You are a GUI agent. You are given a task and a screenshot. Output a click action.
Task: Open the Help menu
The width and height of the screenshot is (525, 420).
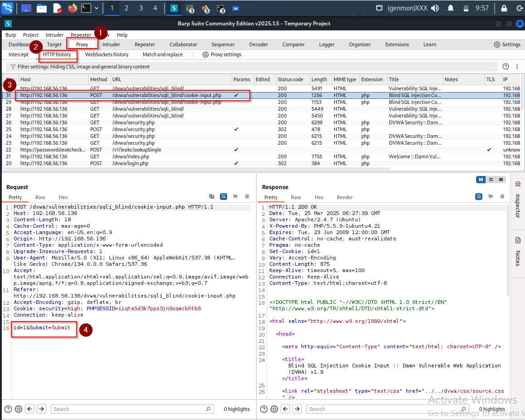[x=122, y=35]
